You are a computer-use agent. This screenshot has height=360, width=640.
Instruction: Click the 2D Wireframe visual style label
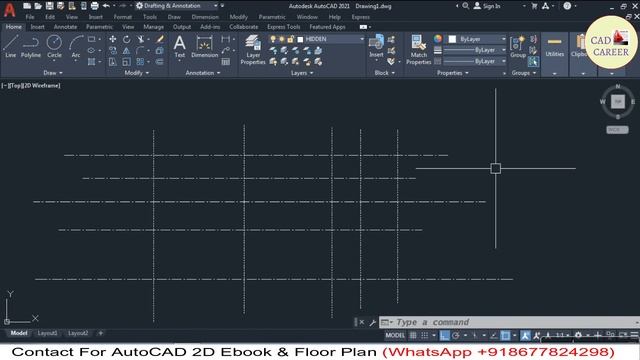pyautogui.click(x=41, y=86)
